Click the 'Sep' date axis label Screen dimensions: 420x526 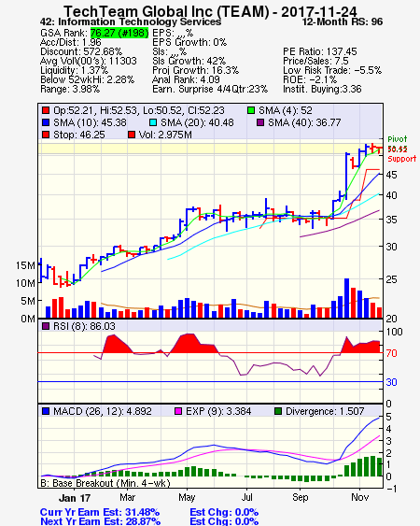[300, 498]
